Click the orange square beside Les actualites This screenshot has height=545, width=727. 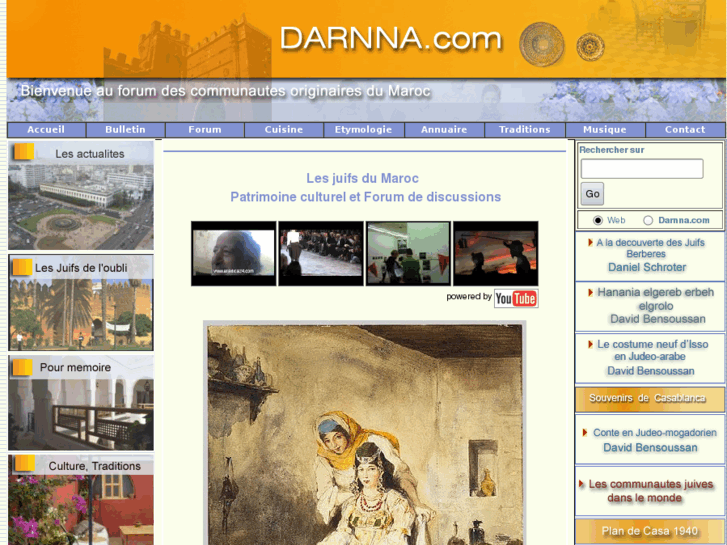[24, 152]
